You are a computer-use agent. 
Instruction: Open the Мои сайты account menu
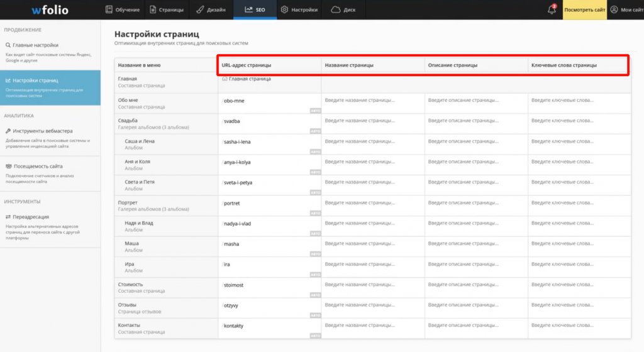point(626,9)
